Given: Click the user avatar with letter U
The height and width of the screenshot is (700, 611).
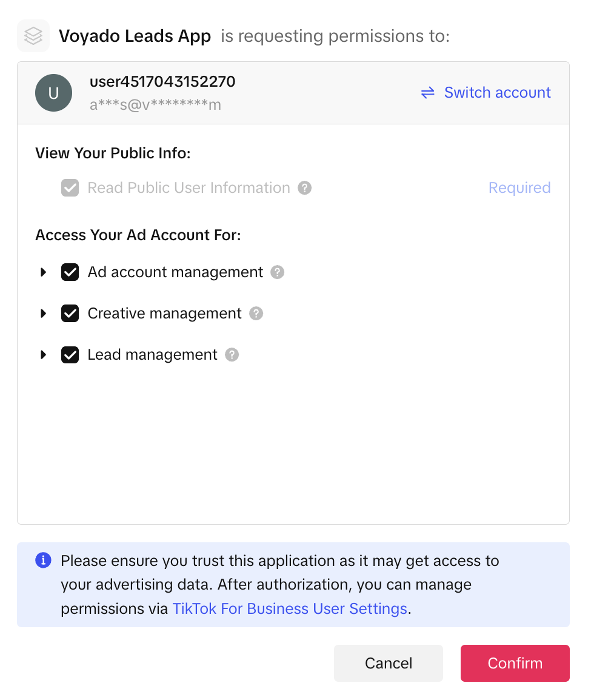Looking at the screenshot, I should pos(53,93).
